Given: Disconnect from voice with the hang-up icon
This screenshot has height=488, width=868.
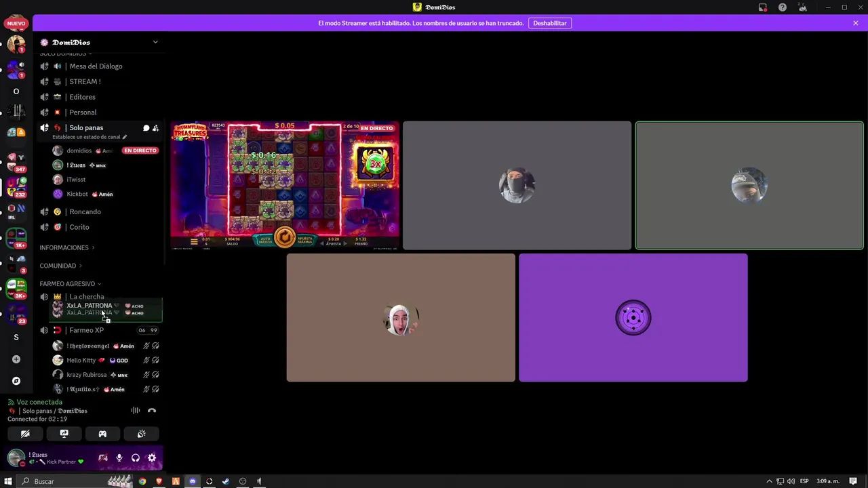Looking at the screenshot, I should pyautogui.click(x=152, y=411).
